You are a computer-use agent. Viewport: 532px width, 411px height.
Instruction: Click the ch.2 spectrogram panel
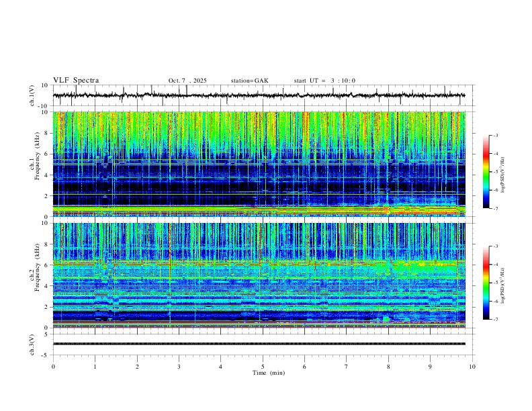(x=259, y=275)
